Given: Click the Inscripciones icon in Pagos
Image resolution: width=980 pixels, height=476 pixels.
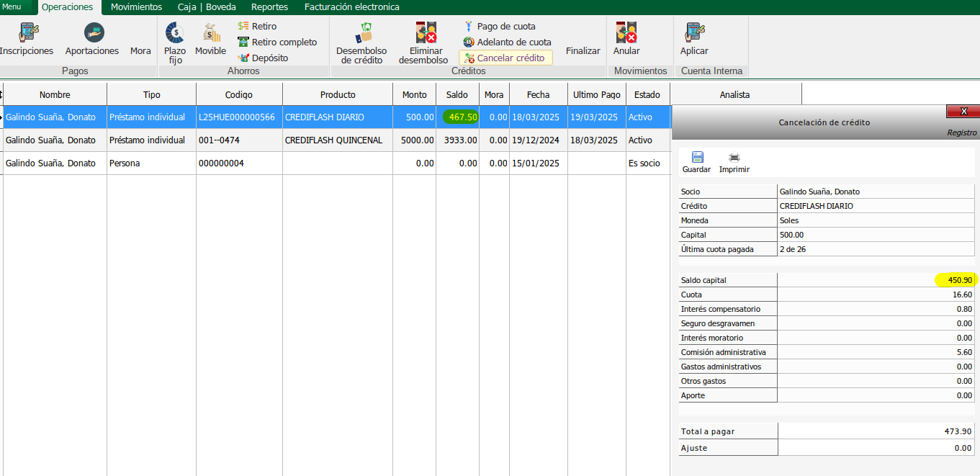Looking at the screenshot, I should pyautogui.click(x=27, y=33).
